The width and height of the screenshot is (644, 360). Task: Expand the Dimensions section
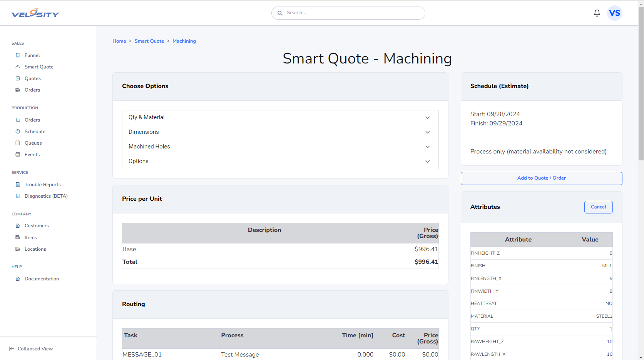pos(280,132)
